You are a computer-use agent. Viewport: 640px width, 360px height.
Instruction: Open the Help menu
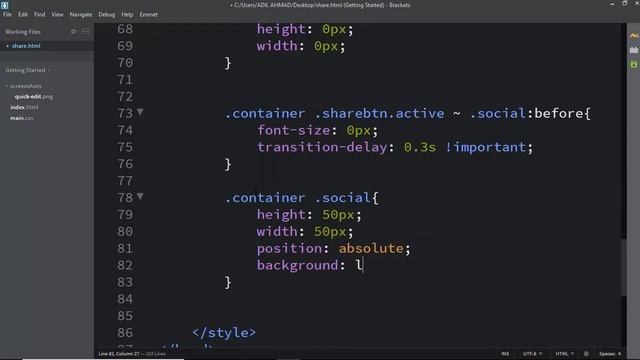coord(127,14)
